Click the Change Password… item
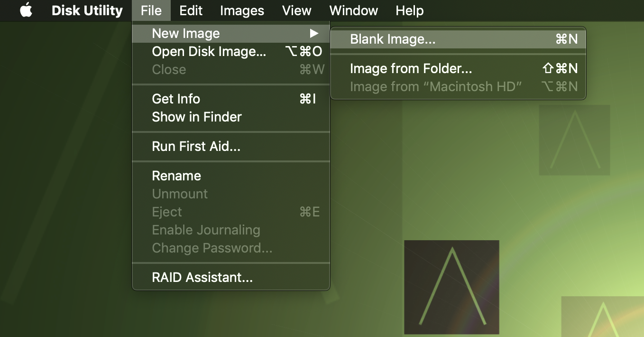This screenshot has height=337, width=644. click(x=212, y=248)
